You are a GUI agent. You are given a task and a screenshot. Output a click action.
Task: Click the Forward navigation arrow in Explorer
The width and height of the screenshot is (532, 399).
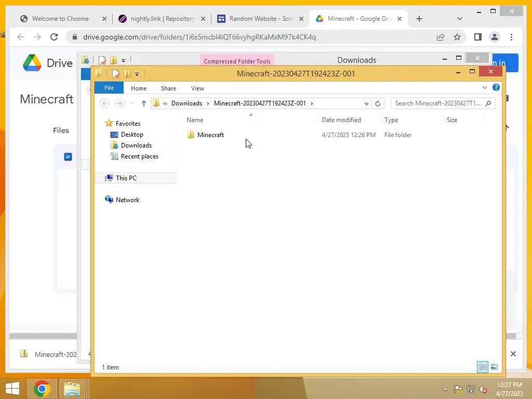(119, 103)
